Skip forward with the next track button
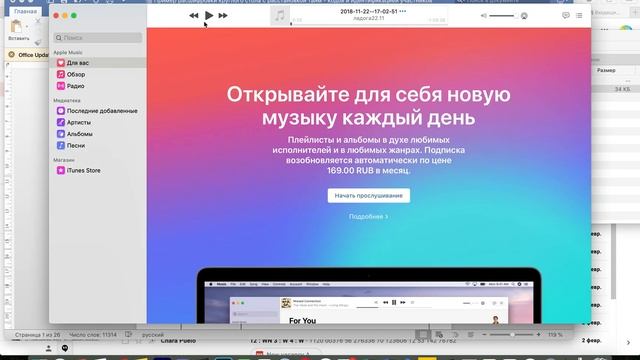 (x=223, y=16)
